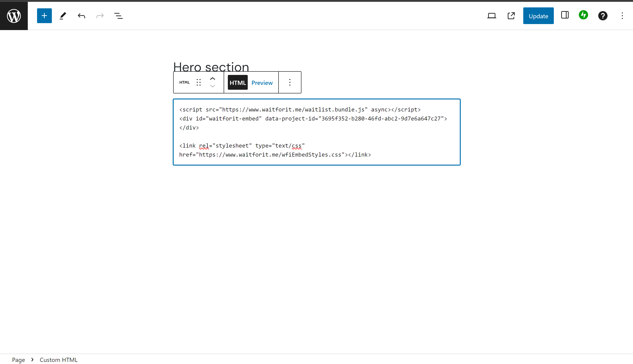This screenshot has height=364, width=633.
Task: Toggle the settings sidebar panel
Action: [565, 15]
